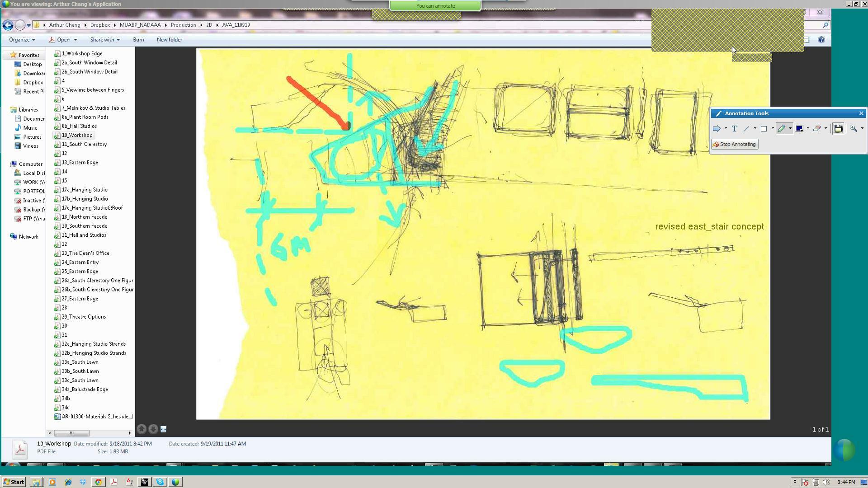Image resolution: width=868 pixels, height=488 pixels.
Task: Click the Stop Annotating button
Action: tap(735, 145)
